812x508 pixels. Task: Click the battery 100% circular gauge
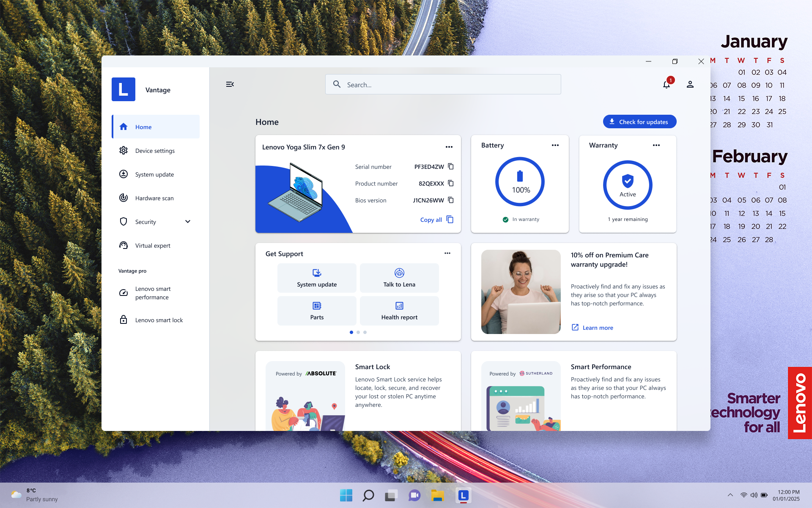pyautogui.click(x=520, y=182)
